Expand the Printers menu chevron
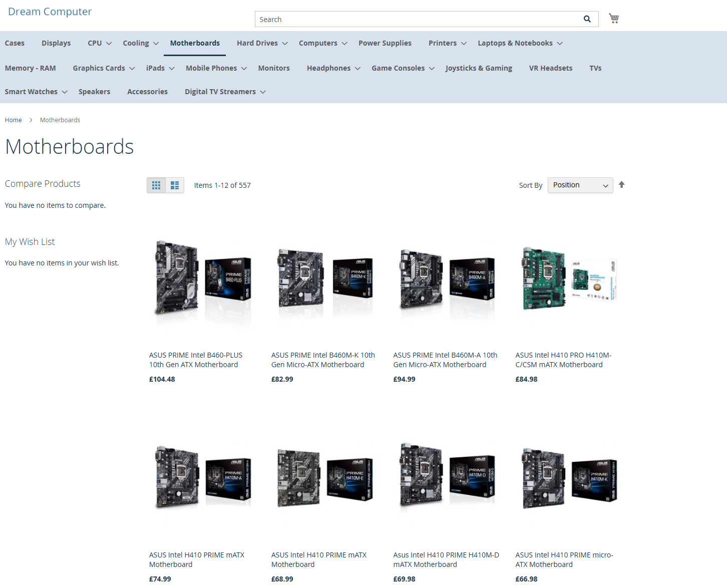727x588 pixels. 464,44
